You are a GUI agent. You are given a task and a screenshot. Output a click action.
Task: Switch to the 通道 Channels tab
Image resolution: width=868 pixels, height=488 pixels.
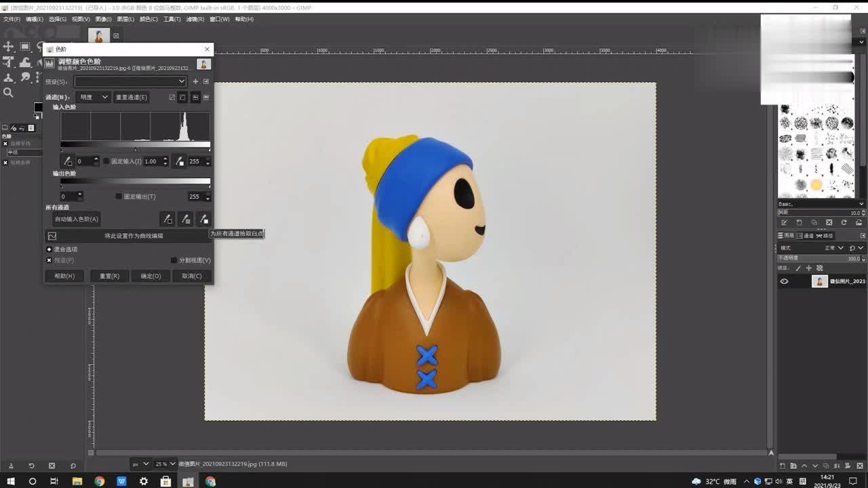click(x=806, y=236)
